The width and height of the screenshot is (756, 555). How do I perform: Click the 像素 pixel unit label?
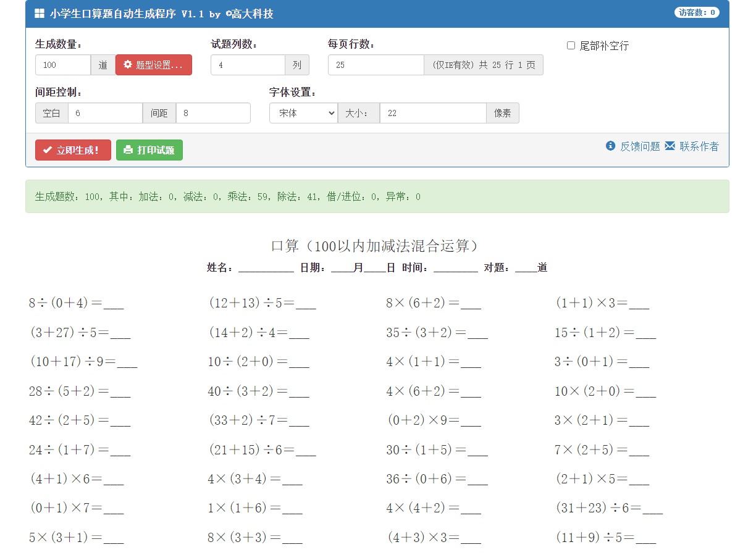click(x=503, y=113)
